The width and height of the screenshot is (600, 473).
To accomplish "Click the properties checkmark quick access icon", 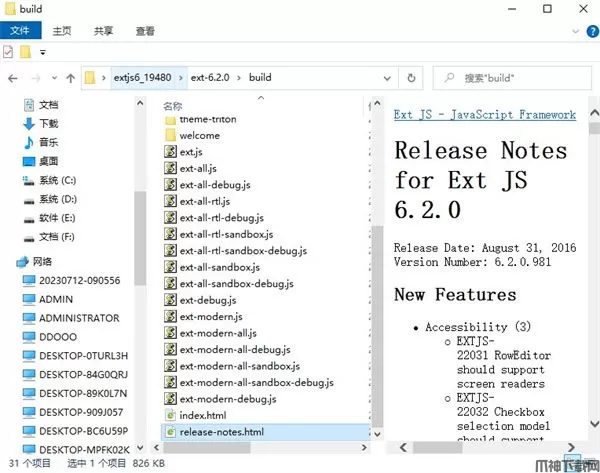I will click(x=8, y=52).
